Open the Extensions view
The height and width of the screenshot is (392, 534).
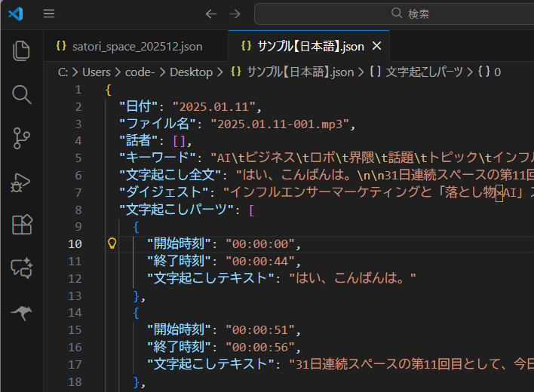(22, 225)
